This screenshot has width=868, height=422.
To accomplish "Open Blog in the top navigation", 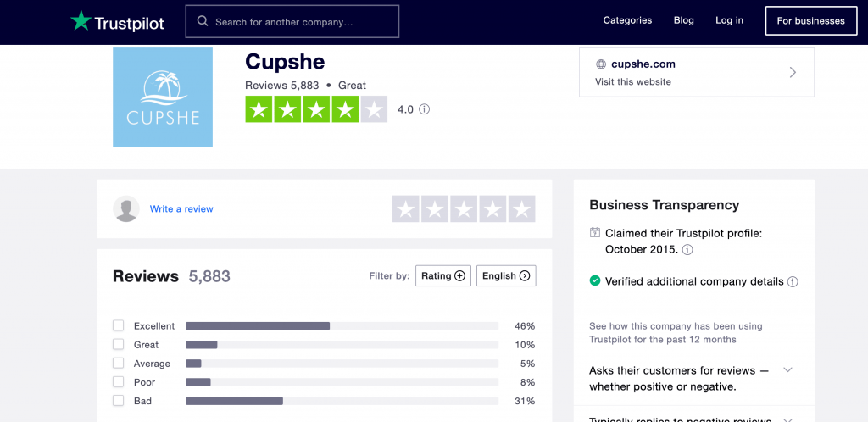I will point(684,20).
